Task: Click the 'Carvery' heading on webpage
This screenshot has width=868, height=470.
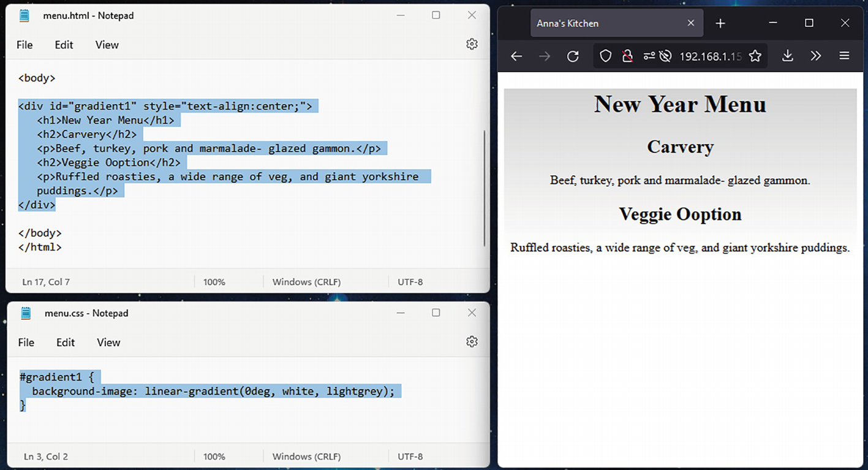Action: coord(680,147)
